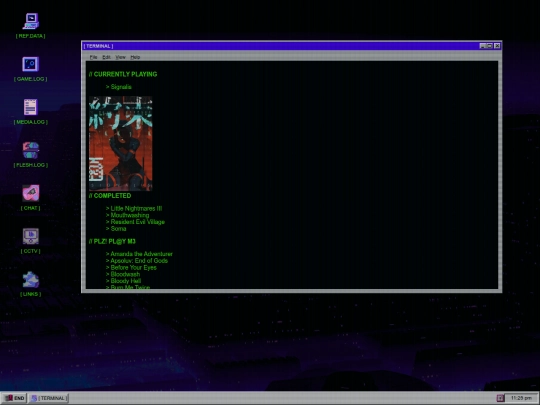Click the Signalis cover art image
Viewport: 540px width, 405px height.
[121, 143]
